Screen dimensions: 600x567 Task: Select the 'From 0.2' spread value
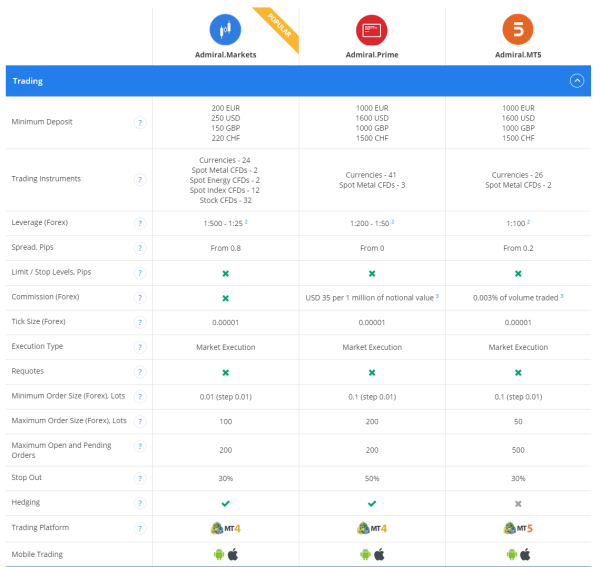tap(518, 248)
